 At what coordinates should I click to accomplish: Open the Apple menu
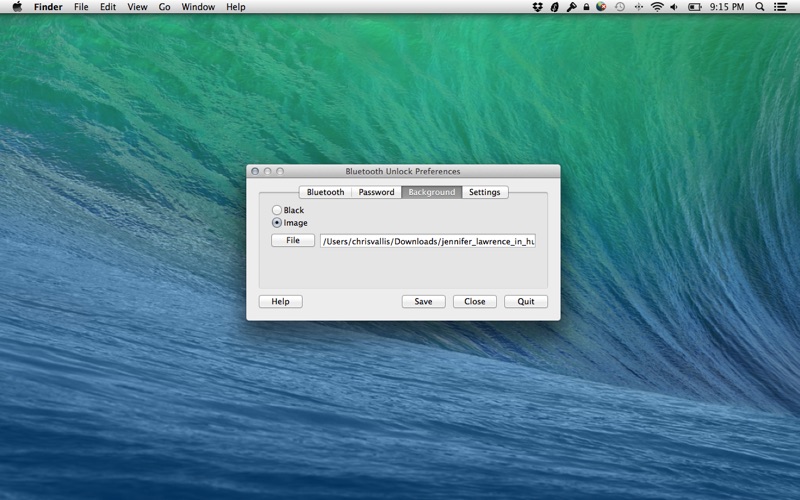[x=16, y=7]
